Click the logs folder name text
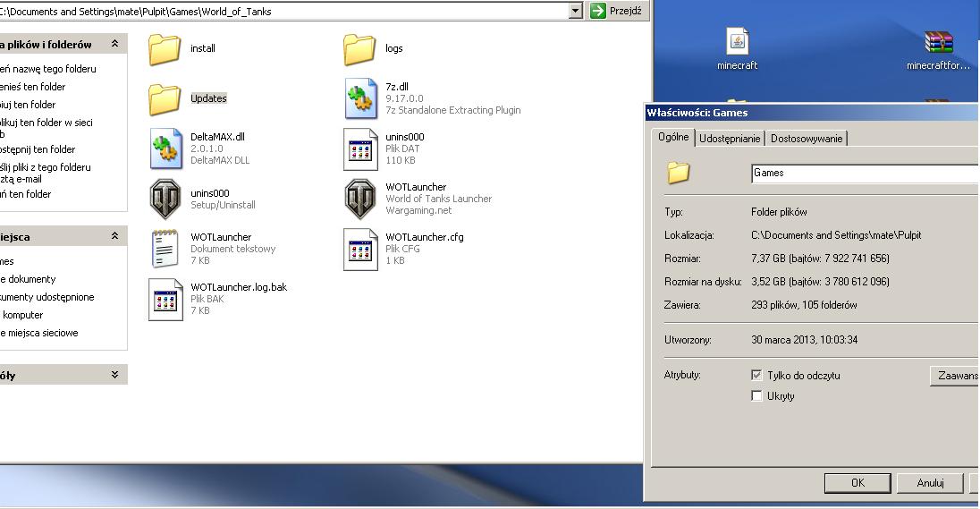This screenshot has height=509, width=980. pos(393,48)
